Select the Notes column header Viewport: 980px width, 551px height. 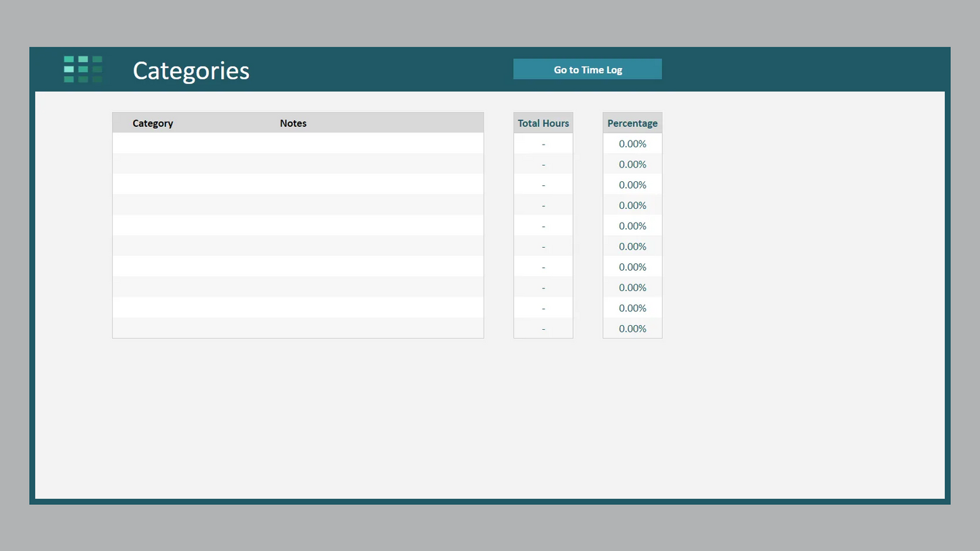[293, 123]
